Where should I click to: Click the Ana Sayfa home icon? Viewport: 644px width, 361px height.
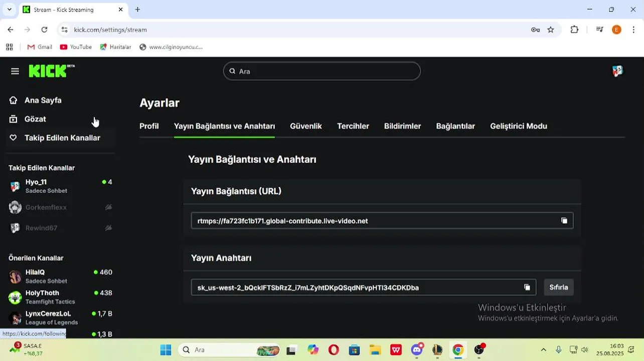(x=14, y=100)
